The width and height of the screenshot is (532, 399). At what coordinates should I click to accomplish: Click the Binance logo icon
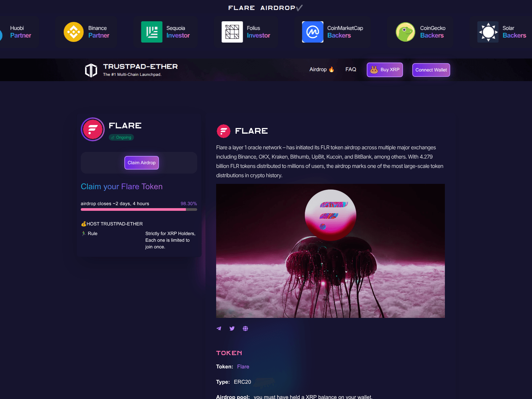73,32
